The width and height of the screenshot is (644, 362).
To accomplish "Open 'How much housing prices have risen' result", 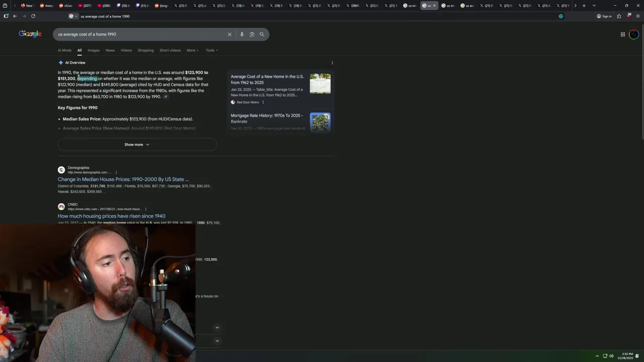I will click(112, 216).
